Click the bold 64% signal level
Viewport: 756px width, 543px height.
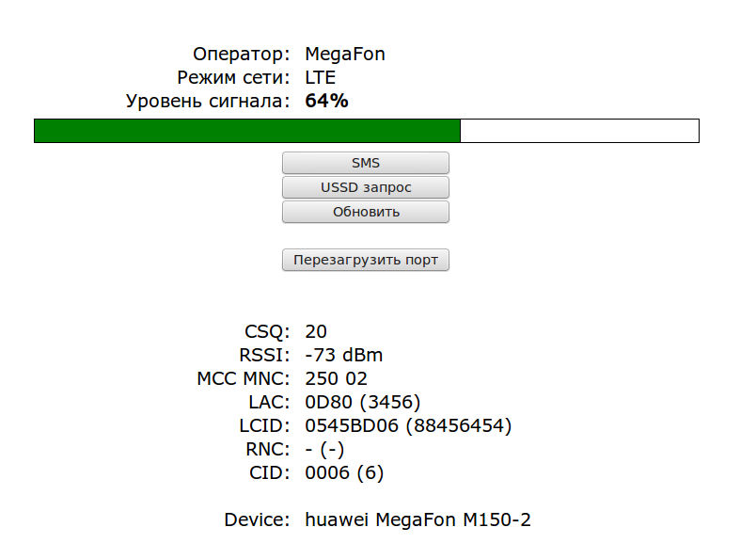pos(326,101)
